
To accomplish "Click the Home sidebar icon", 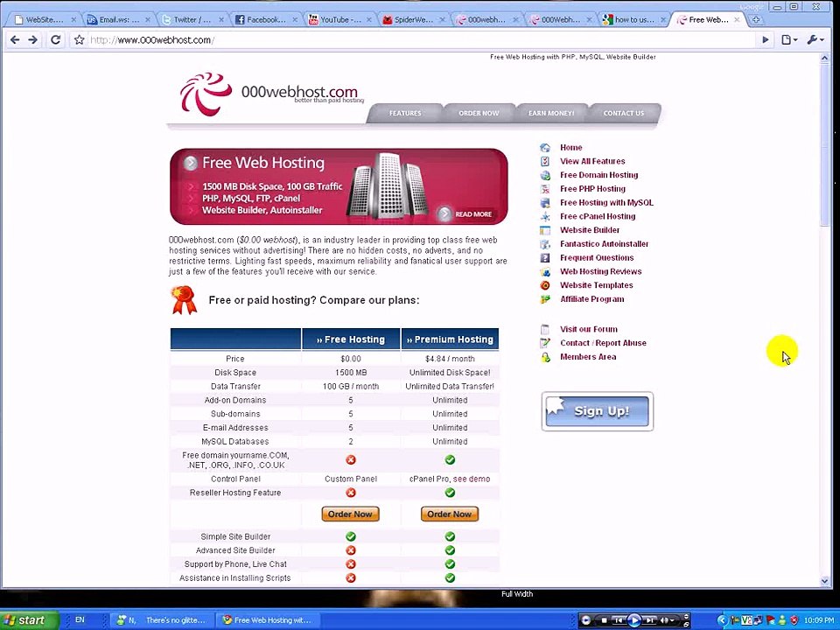I will tap(545, 147).
